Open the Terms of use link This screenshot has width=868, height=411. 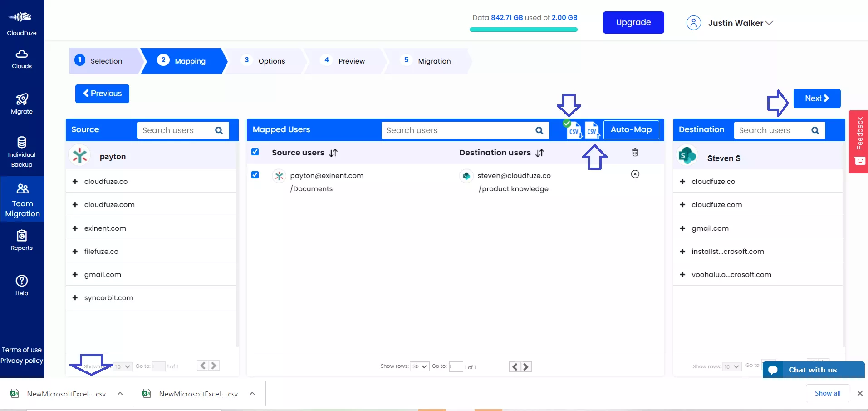22,350
